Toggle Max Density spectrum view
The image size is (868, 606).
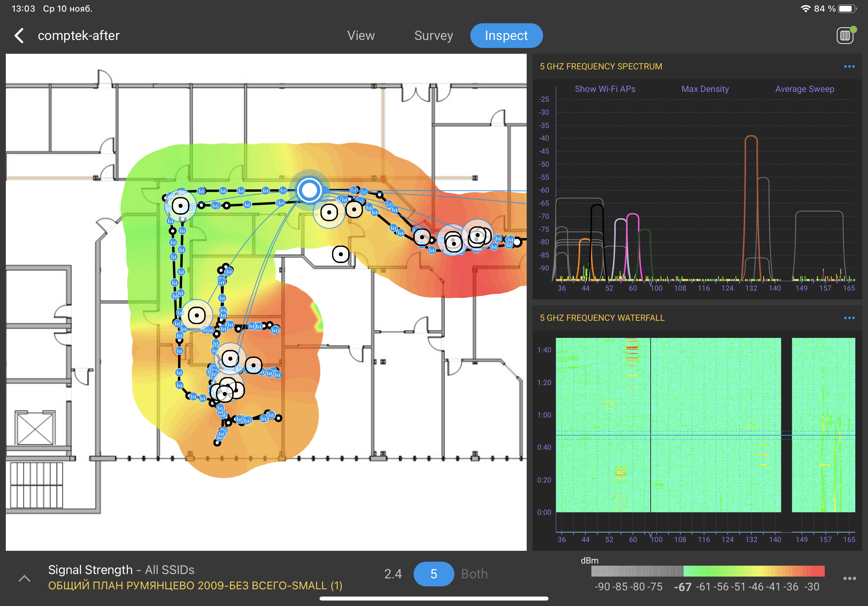click(705, 89)
